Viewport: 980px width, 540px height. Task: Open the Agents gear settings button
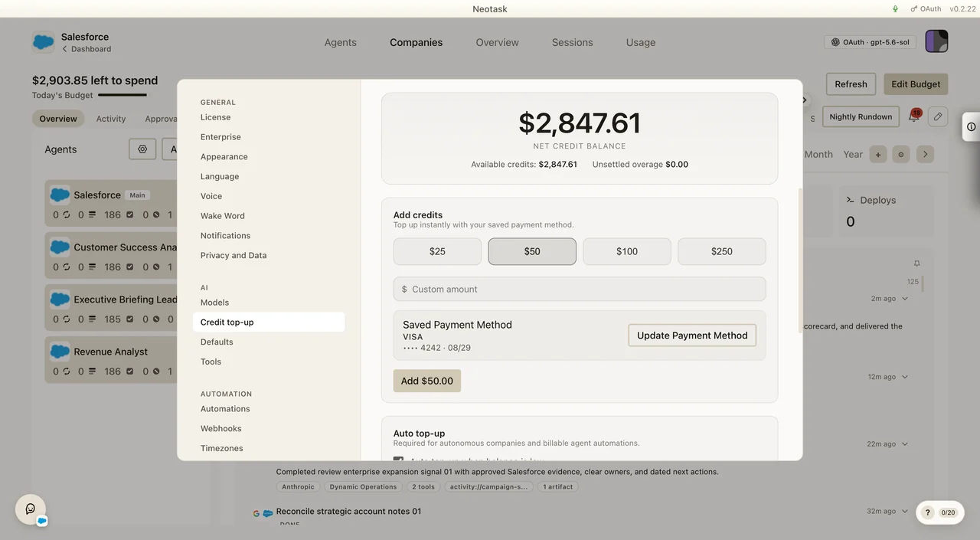click(x=142, y=149)
